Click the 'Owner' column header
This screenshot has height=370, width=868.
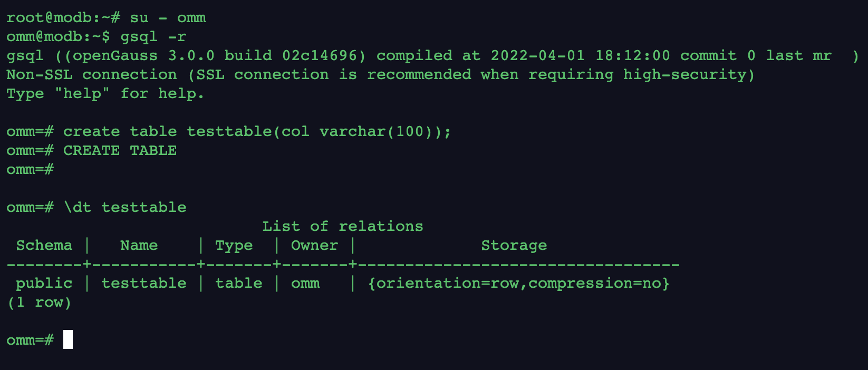(314, 246)
